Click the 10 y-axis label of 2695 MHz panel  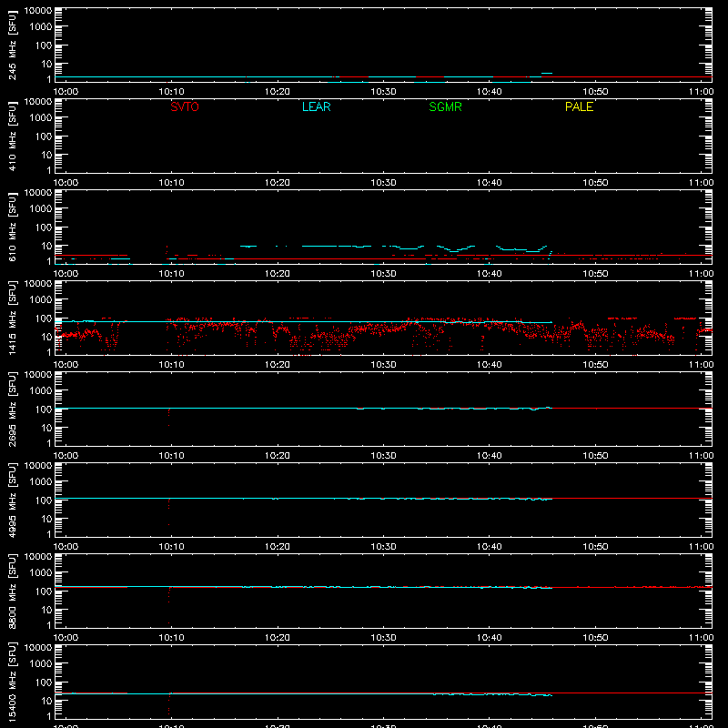click(x=46, y=428)
